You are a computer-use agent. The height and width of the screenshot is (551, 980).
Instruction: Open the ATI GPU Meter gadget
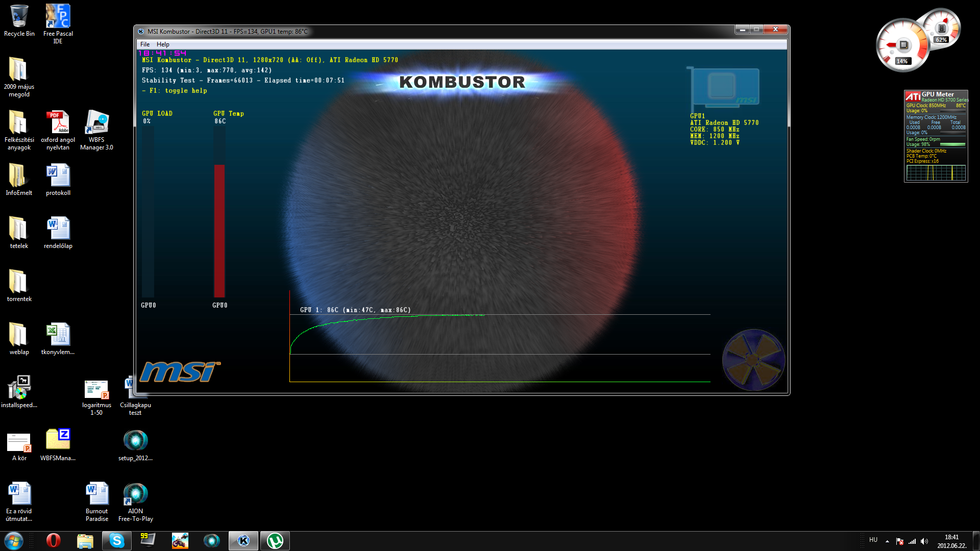tap(936, 136)
